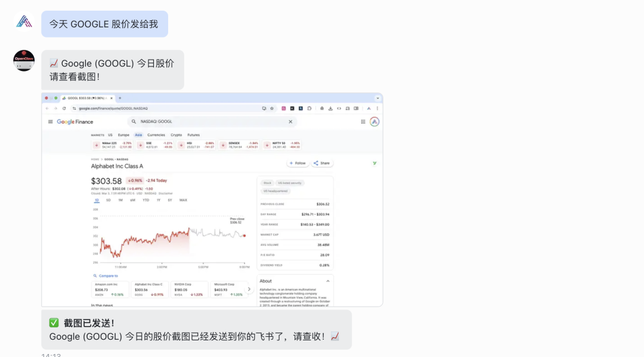Click the Compare to link
The height and width of the screenshot is (357, 644).
tap(106, 276)
